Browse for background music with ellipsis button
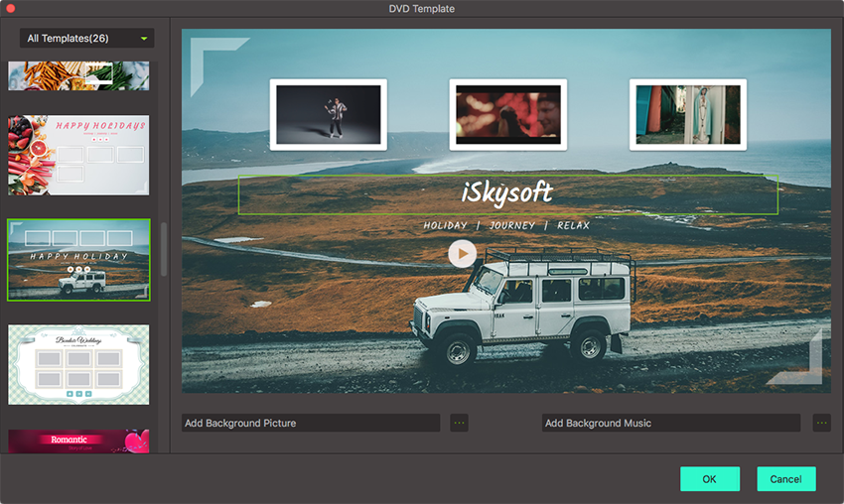 821,423
